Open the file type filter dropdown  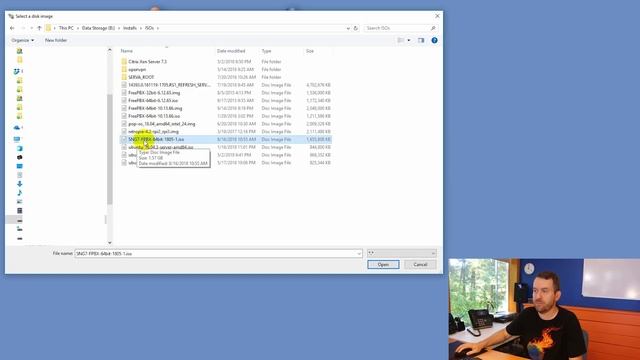click(x=402, y=253)
